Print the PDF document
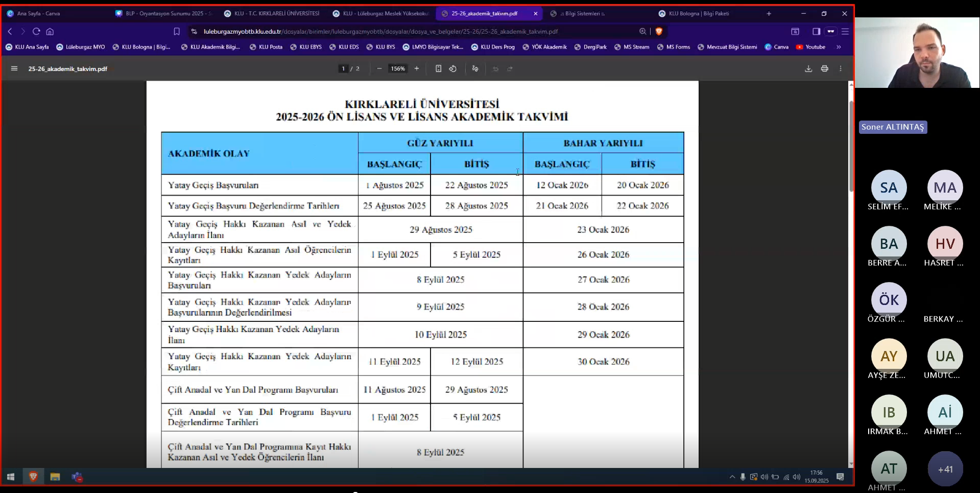This screenshot has width=980, height=493. pyautogui.click(x=824, y=68)
